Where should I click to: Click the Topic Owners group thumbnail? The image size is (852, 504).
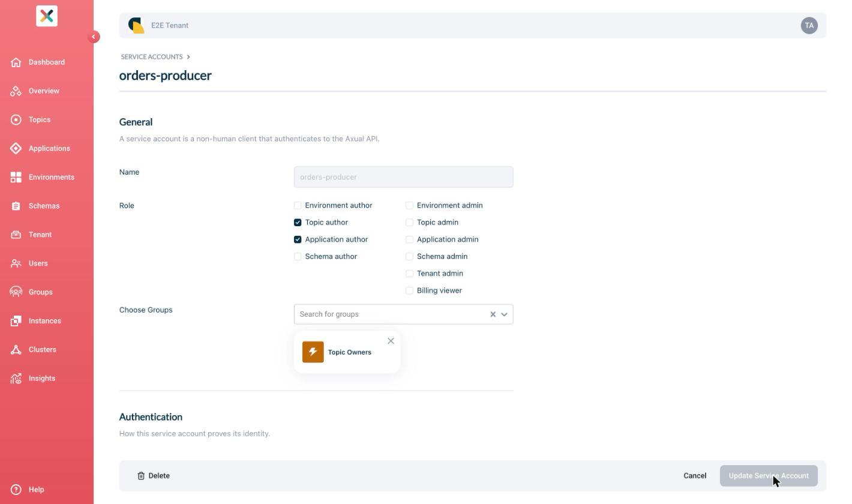pos(313,352)
